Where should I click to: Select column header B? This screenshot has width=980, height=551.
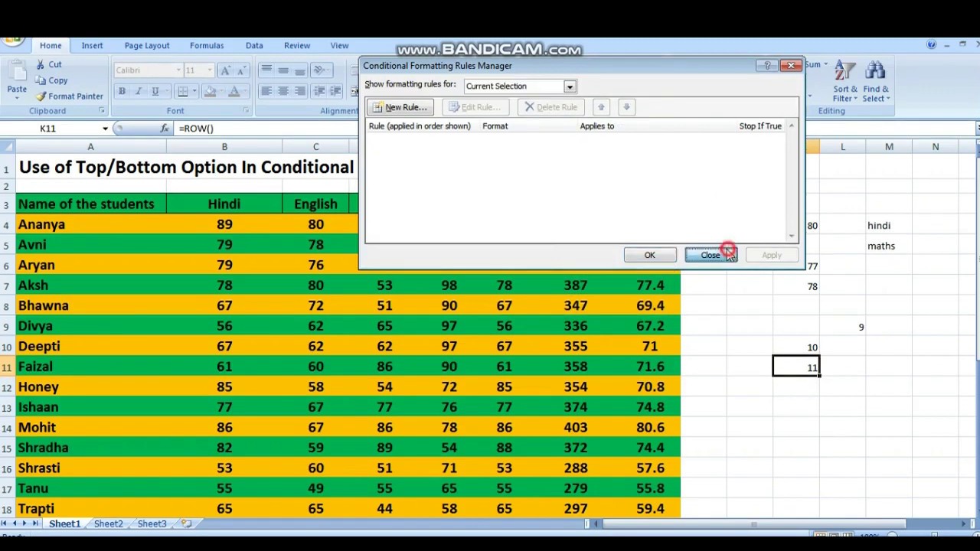224,147
